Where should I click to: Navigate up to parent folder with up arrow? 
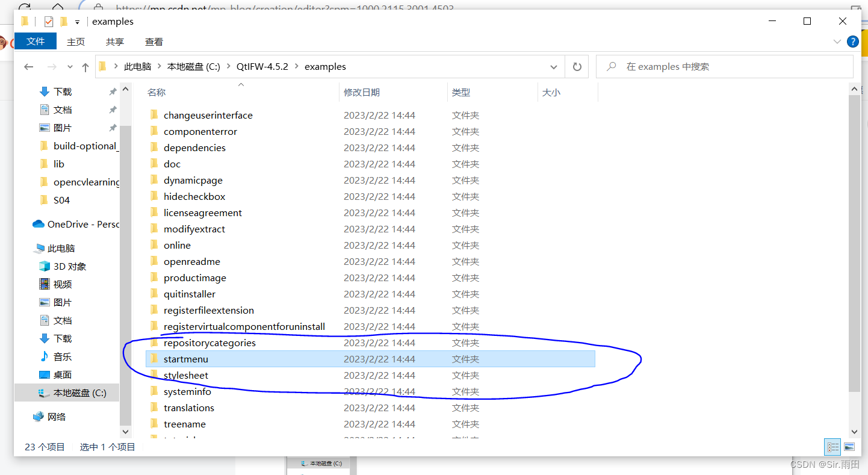click(85, 67)
